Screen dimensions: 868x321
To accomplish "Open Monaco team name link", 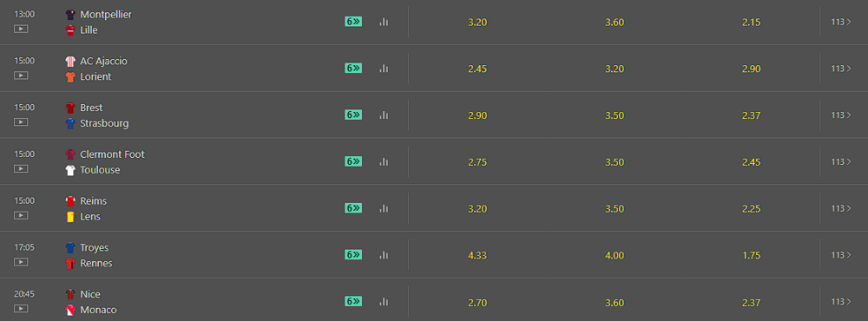I will point(99,310).
